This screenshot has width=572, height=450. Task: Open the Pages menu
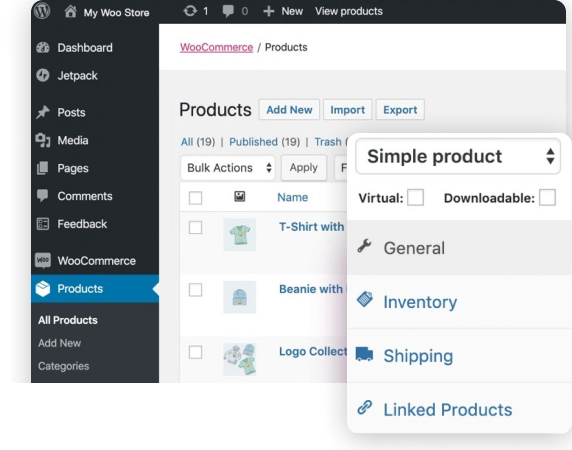point(73,168)
